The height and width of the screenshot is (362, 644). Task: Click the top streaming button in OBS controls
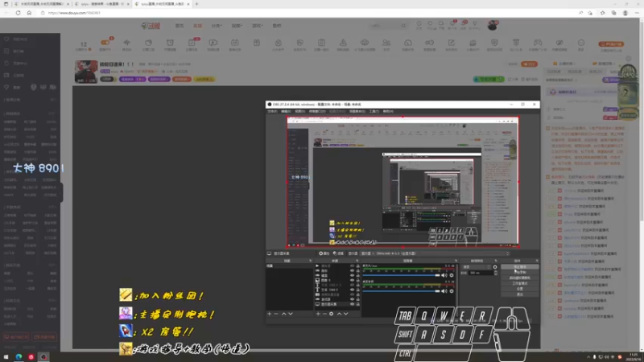(519, 267)
